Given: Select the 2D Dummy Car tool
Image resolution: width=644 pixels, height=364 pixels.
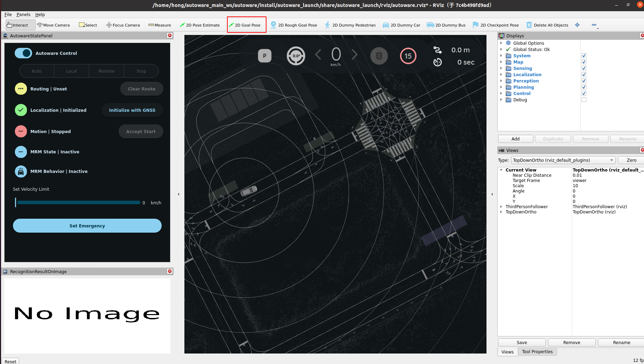Looking at the screenshot, I should (402, 25).
